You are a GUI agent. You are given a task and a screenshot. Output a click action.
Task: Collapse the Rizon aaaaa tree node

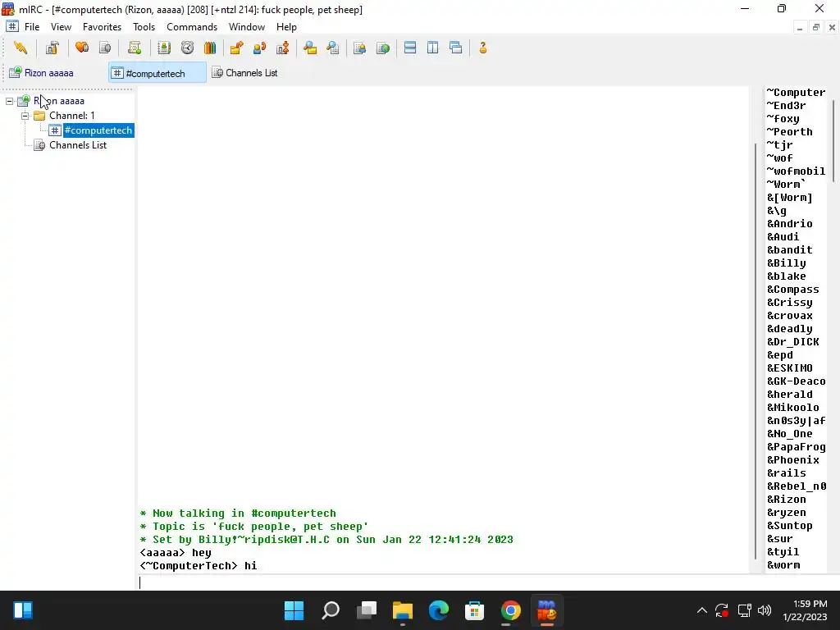pyautogui.click(x=10, y=101)
